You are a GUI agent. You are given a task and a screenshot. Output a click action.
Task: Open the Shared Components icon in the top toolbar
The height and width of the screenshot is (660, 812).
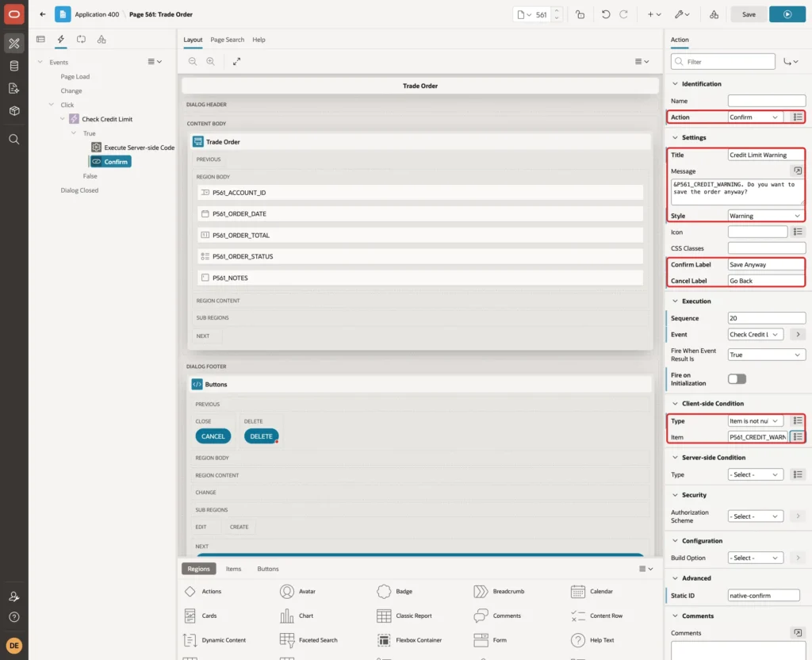pyautogui.click(x=714, y=14)
